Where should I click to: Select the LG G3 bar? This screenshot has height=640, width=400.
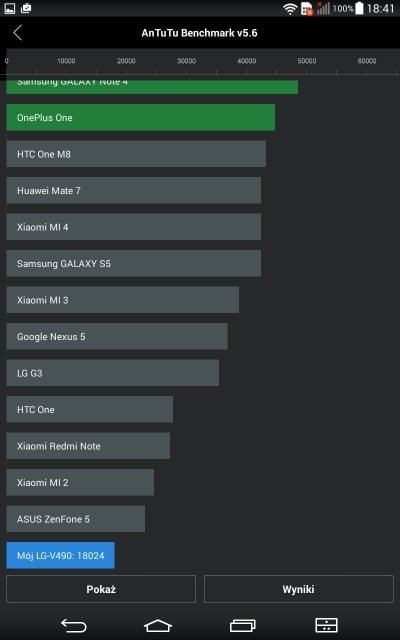(x=113, y=373)
